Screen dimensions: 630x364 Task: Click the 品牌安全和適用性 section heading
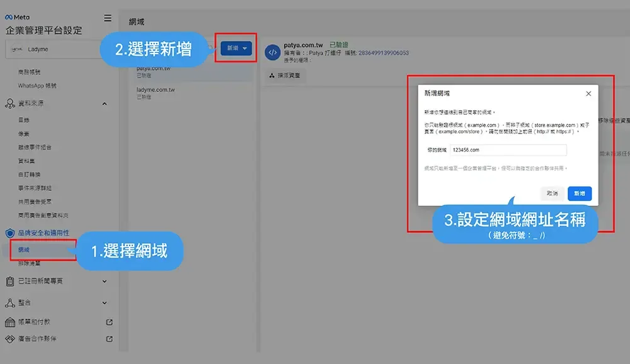click(x=43, y=233)
